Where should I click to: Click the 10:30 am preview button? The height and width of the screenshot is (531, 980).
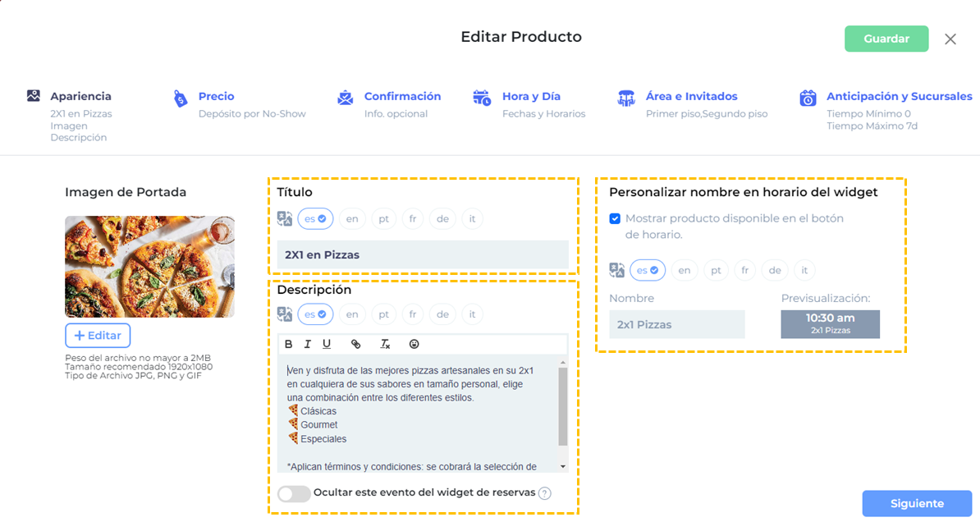pos(830,324)
